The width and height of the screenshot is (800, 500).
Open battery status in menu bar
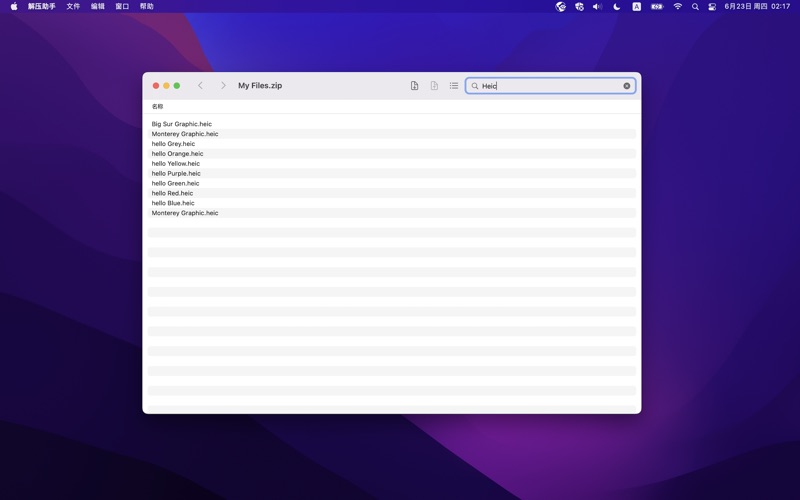[x=657, y=6]
